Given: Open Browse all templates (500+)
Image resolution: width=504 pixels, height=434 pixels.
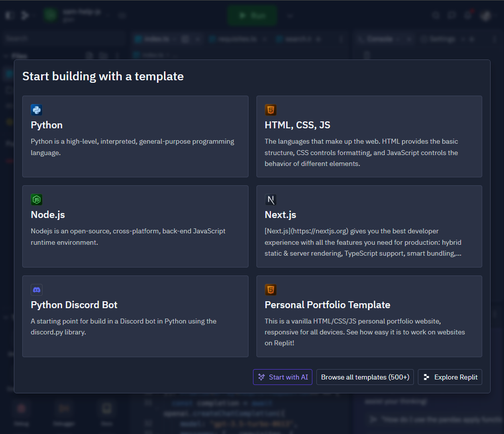Looking at the screenshot, I should pyautogui.click(x=365, y=377).
